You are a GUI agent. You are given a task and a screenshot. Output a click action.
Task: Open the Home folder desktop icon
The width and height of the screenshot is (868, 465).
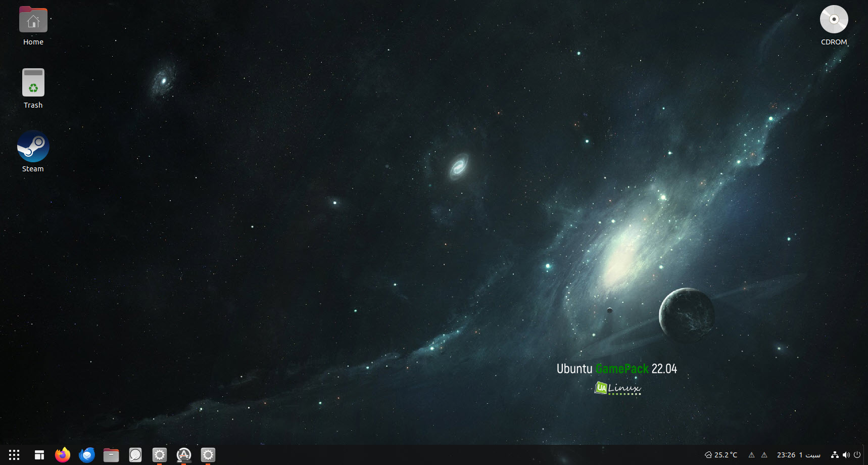coord(33,20)
